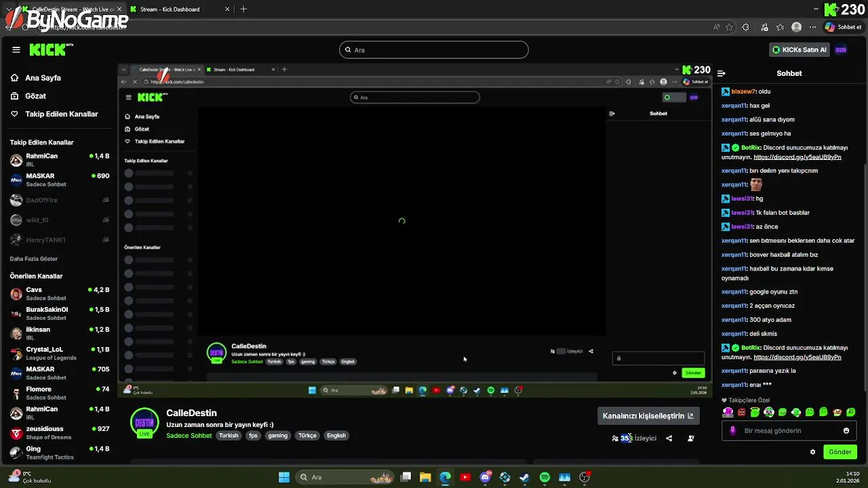The image size is (868, 488).
Task: Open zeusidiouss Shape of Dreams channel
Action: [x=60, y=433]
